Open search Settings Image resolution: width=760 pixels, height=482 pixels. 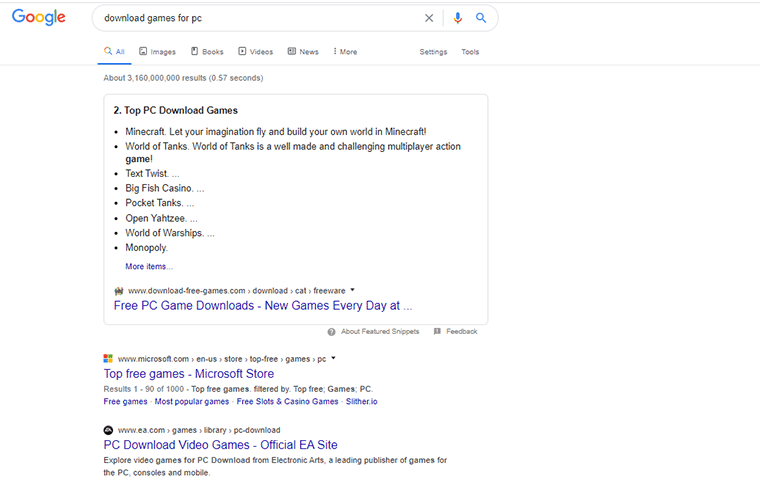(x=433, y=52)
